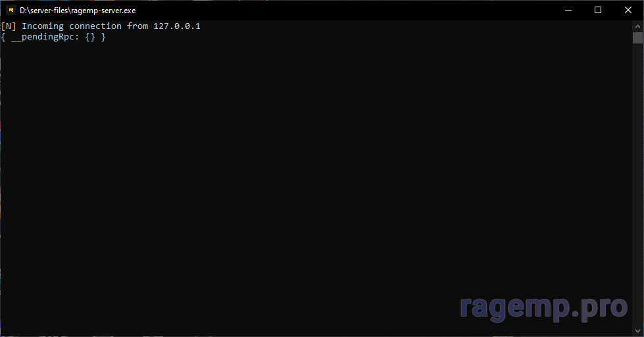Click the vertical scrollbar thumb
Image resolution: width=644 pixels, height=337 pixels.
click(637, 38)
